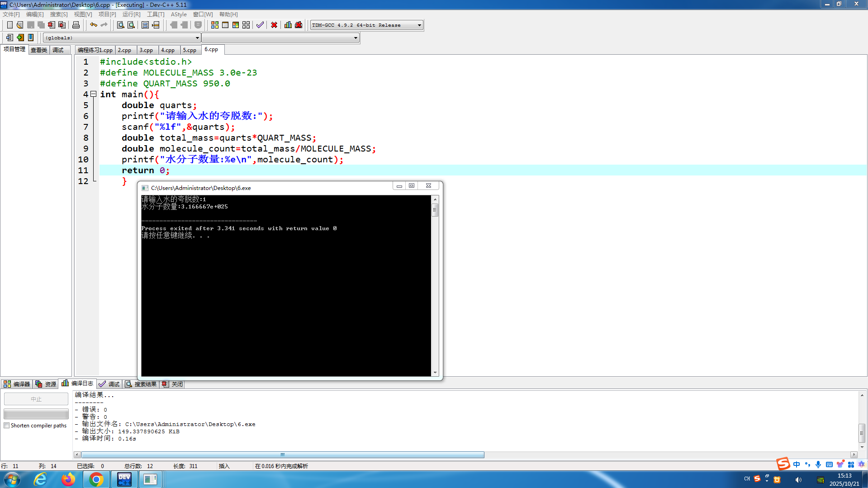Image resolution: width=868 pixels, height=488 pixels.
Task: Select the 查看类 sidebar tab
Action: click(39, 50)
